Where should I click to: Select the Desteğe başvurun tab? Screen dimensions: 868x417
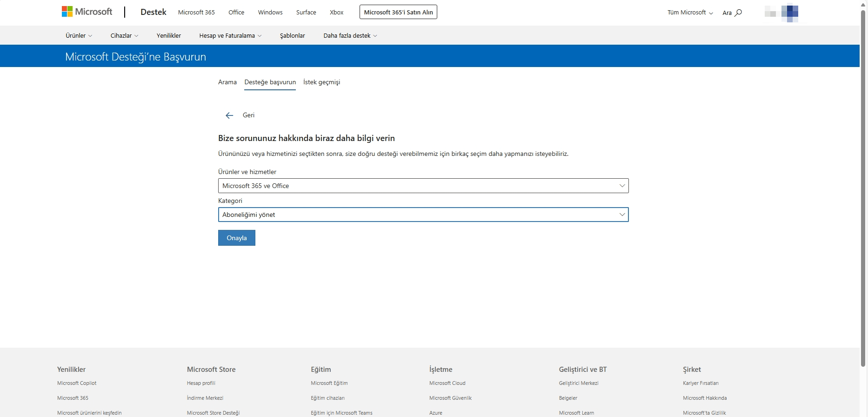point(270,82)
